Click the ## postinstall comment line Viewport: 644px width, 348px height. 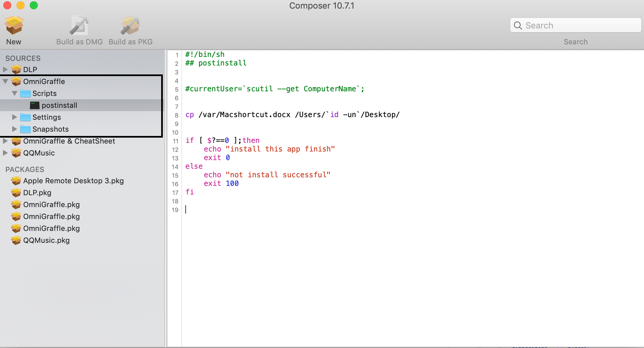coord(216,63)
